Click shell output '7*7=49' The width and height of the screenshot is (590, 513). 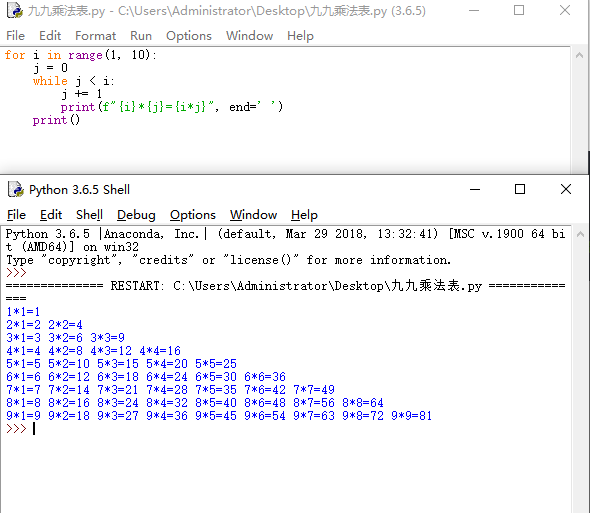tap(314, 390)
